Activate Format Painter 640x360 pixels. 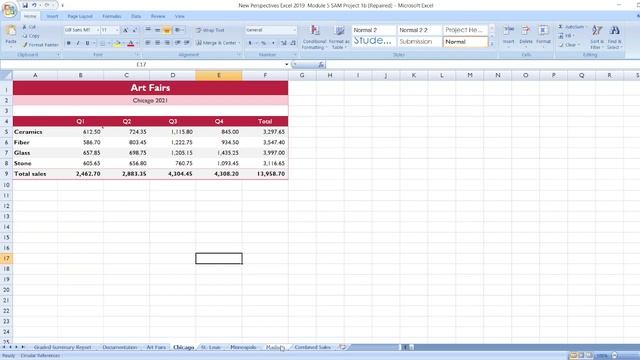point(40,44)
